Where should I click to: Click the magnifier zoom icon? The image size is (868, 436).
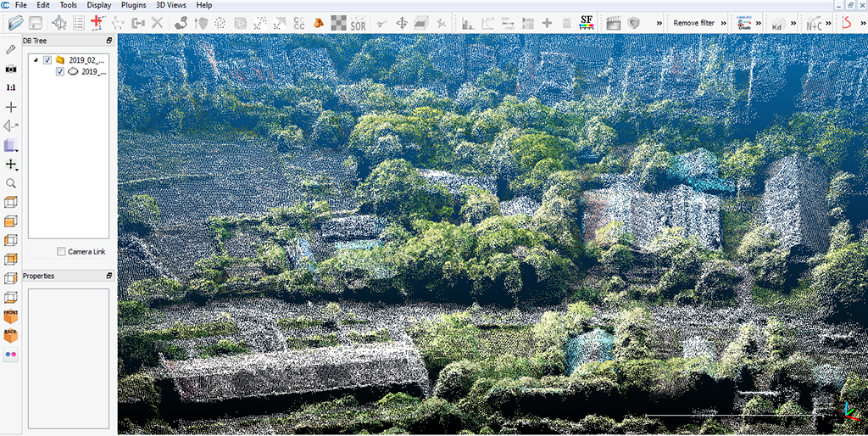[11, 182]
